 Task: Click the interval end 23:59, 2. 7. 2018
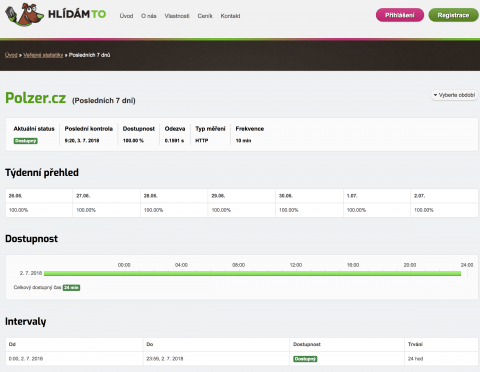tap(165, 359)
